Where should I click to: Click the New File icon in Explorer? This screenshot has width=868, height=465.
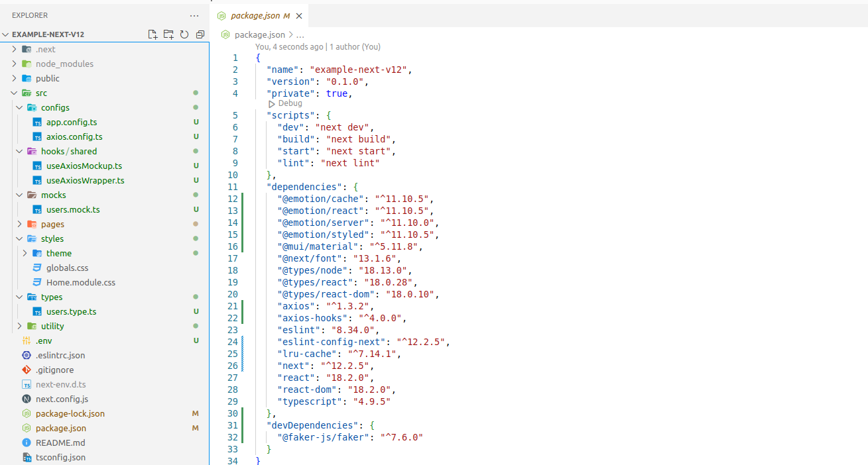click(x=153, y=34)
